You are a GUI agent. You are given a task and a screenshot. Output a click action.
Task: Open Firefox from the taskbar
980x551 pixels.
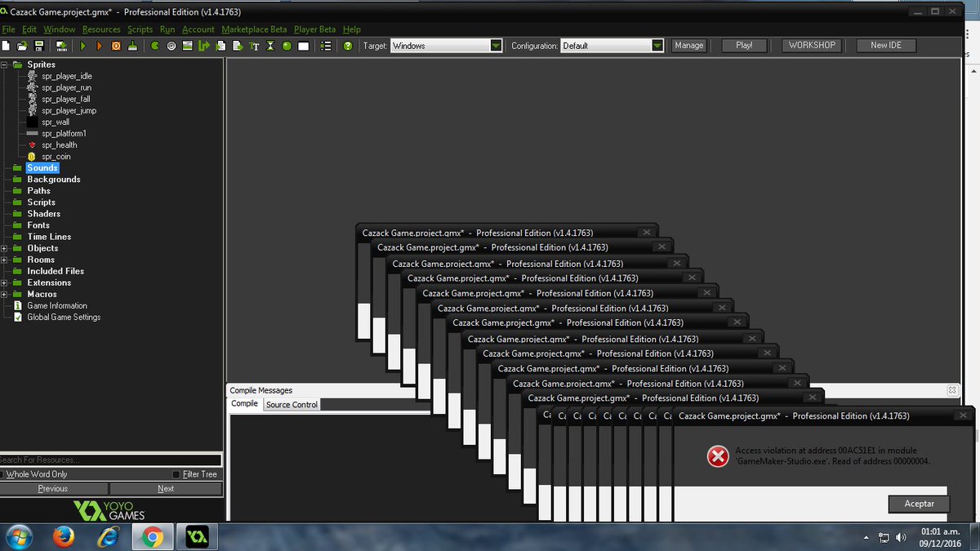[63, 537]
